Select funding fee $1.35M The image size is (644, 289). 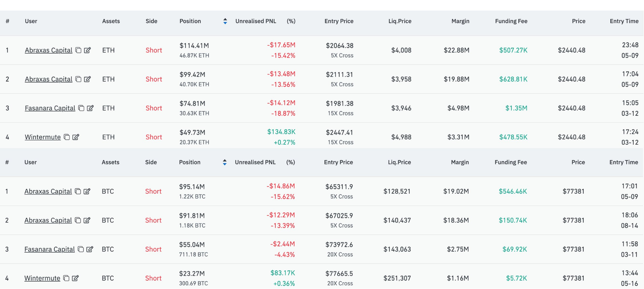point(516,108)
